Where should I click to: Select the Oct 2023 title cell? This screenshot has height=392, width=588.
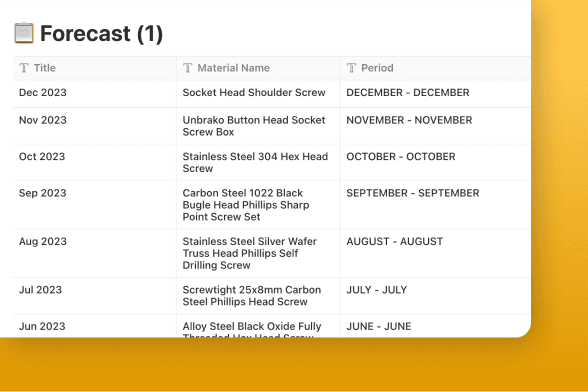[94, 162]
